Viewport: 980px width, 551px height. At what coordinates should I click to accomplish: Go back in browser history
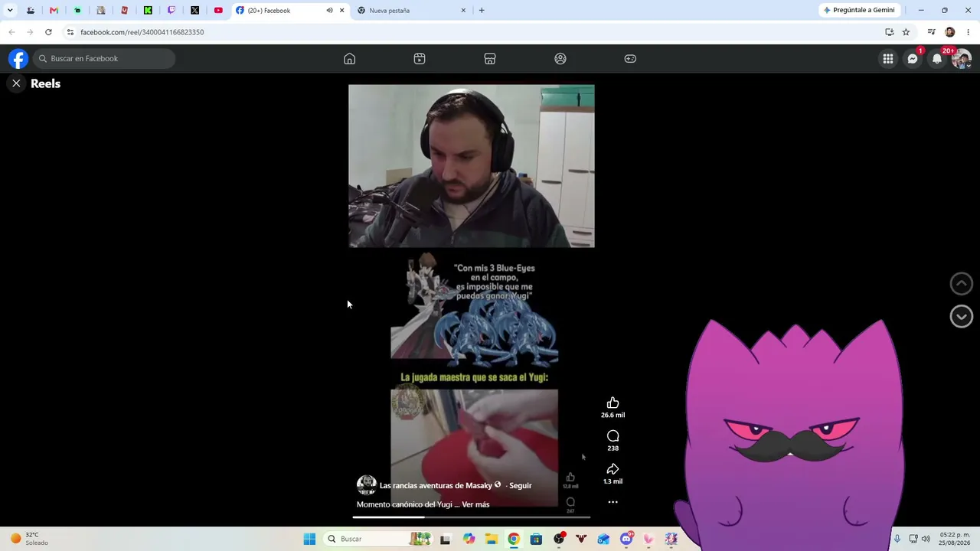[x=11, y=32]
